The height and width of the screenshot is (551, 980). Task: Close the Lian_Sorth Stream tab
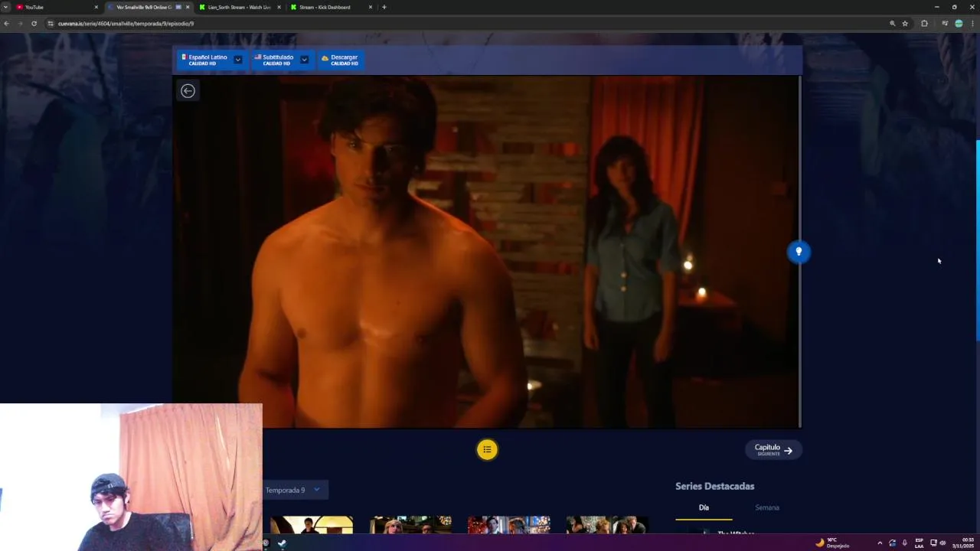[x=279, y=7]
